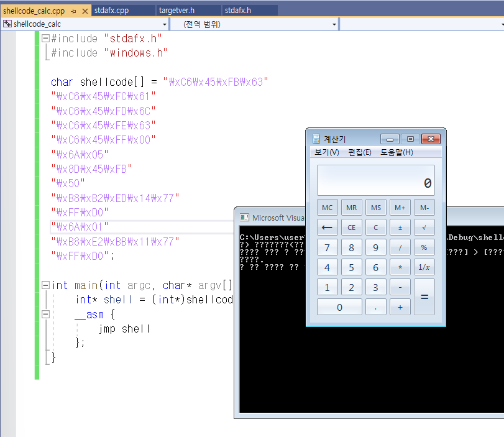Click the "\x8D\x45\xFB" code line
The height and width of the screenshot is (437, 504).
[x=91, y=169]
